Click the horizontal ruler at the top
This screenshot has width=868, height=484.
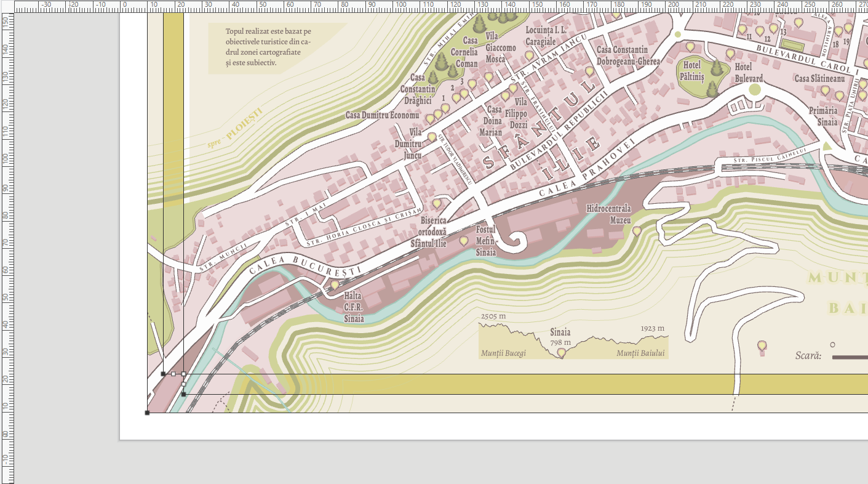click(431, 6)
